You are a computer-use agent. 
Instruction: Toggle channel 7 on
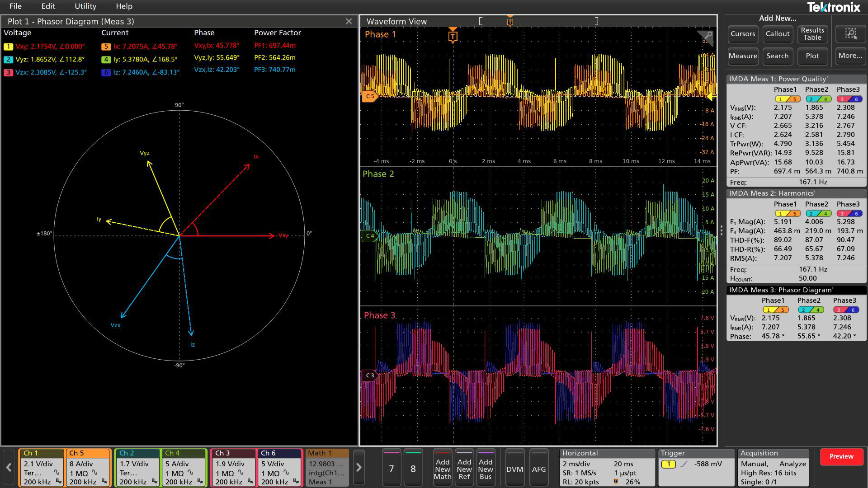(x=392, y=468)
